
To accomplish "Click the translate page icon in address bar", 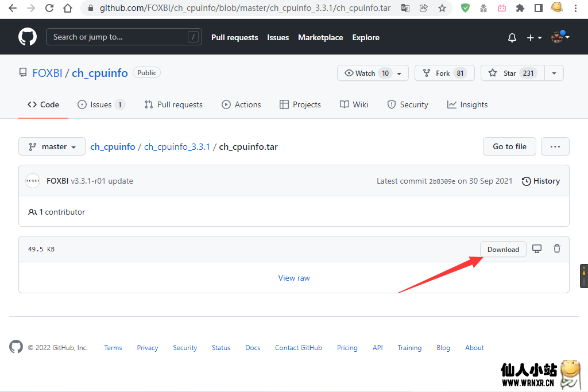I will coord(405,8).
